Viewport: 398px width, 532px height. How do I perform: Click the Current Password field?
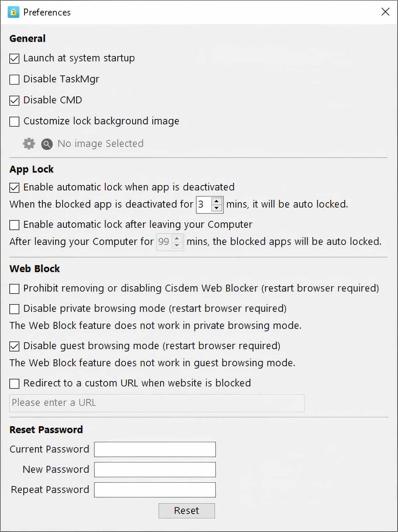click(155, 450)
